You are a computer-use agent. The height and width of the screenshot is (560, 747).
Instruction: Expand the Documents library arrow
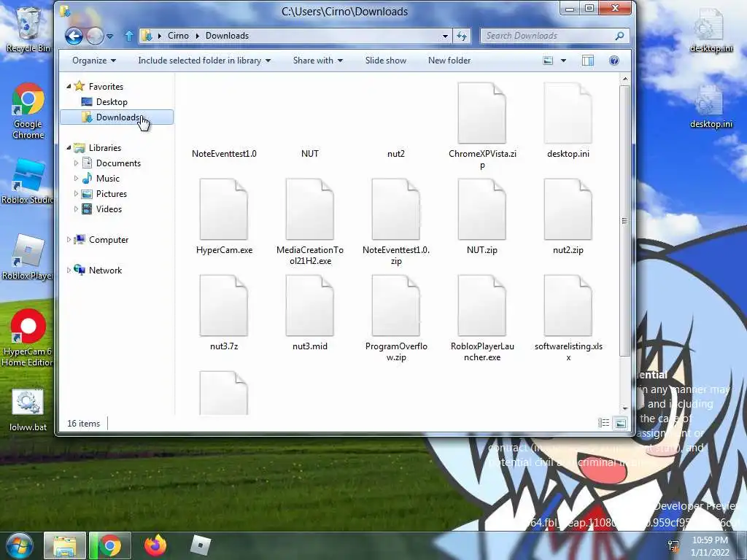click(76, 163)
